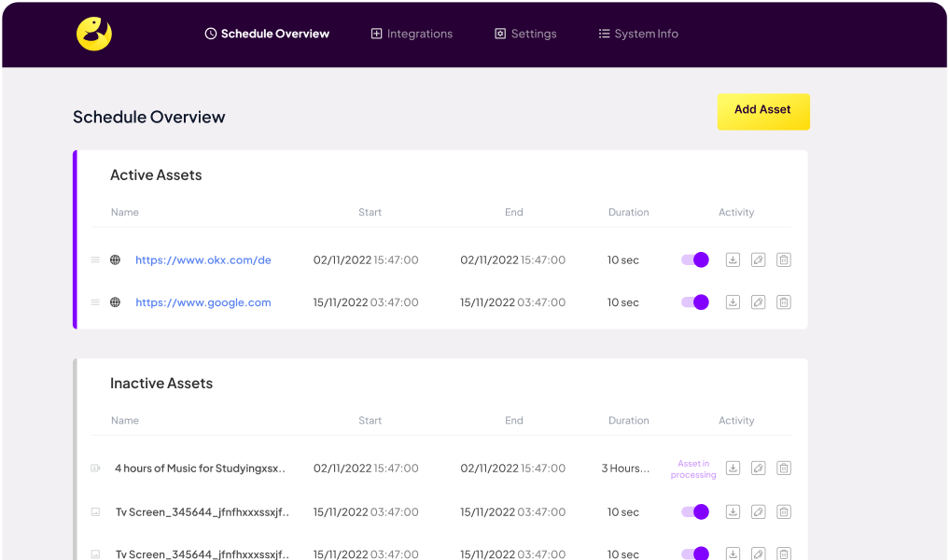Image resolution: width=950 pixels, height=560 pixels.
Task: Edit the okx.com asset
Action: (x=758, y=260)
